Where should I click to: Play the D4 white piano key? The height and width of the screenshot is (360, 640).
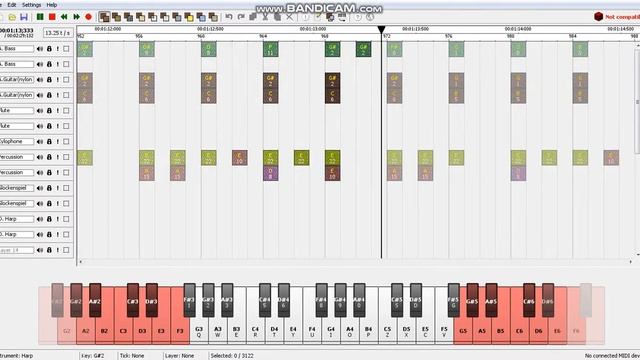(x=274, y=315)
